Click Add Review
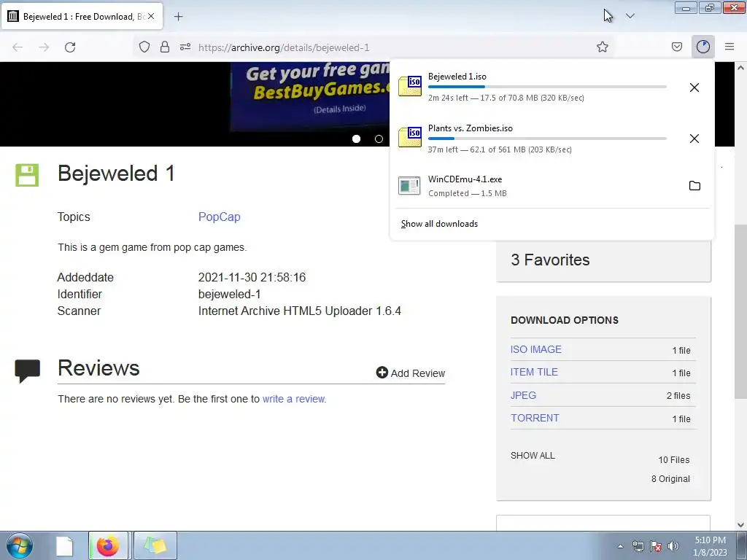 (x=411, y=373)
